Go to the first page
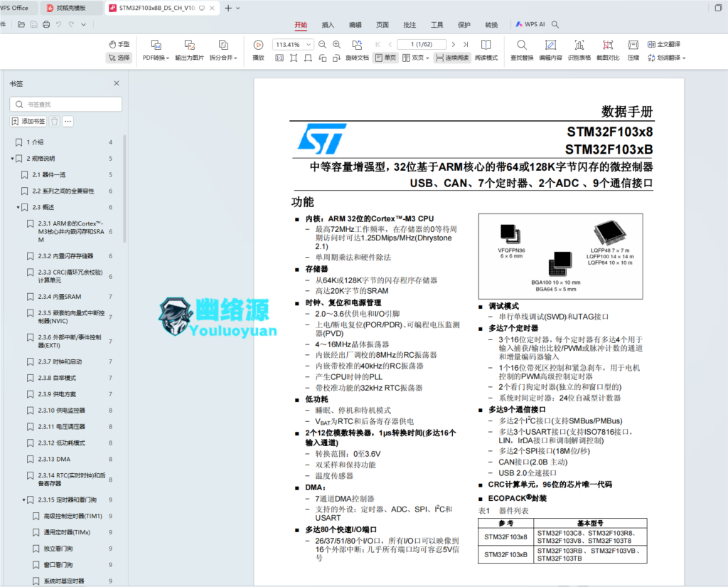This screenshot has height=587, width=728. [378, 45]
